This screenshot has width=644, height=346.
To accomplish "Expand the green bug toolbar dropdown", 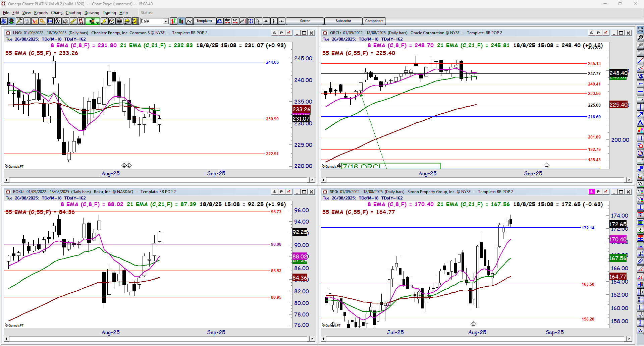I will pyautogui.click(x=98, y=22).
